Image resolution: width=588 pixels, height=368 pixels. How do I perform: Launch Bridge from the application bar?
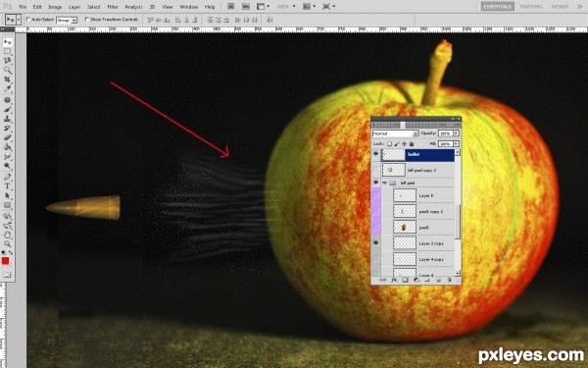click(x=231, y=7)
